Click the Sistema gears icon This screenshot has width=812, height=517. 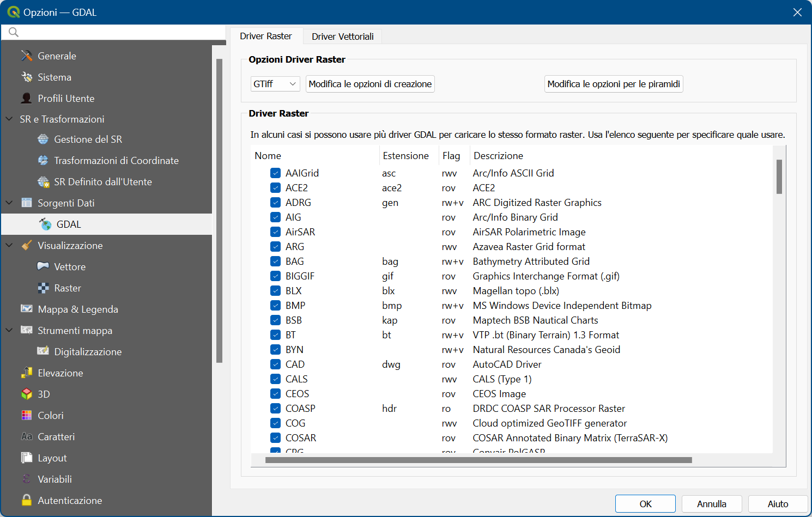(x=27, y=77)
